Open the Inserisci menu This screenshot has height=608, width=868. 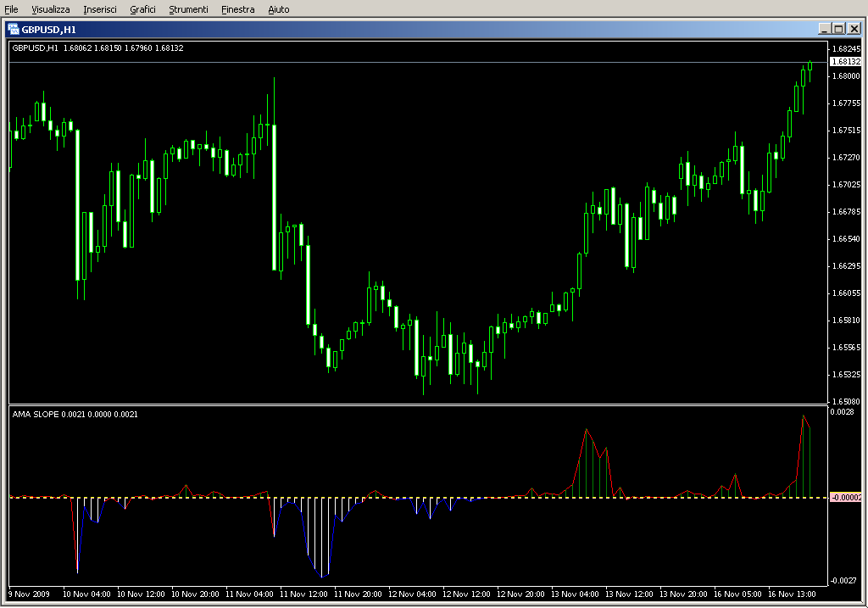pyautogui.click(x=100, y=9)
